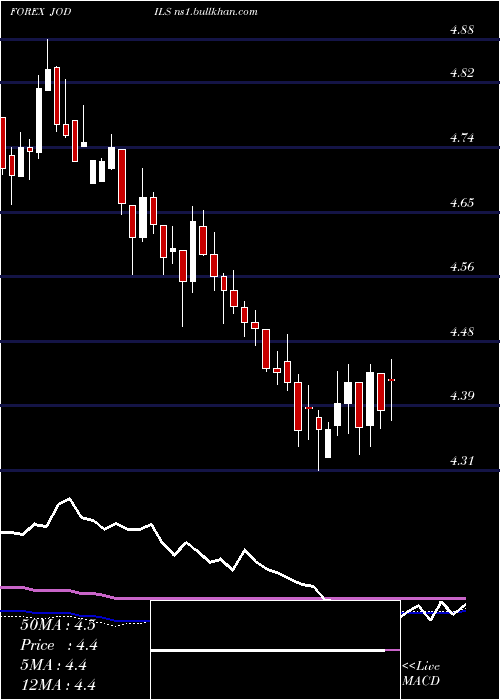Click the 4.65 price axis label
This screenshot has height=700, width=500.
click(x=462, y=203)
